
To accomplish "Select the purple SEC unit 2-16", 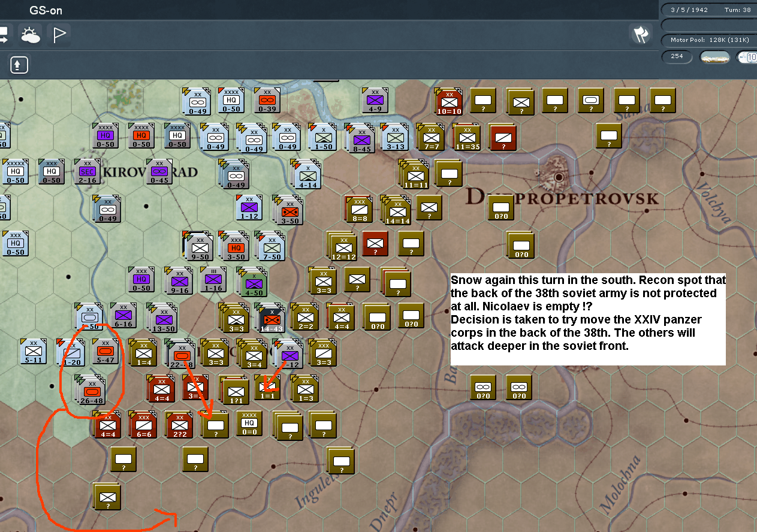I will click(x=88, y=172).
